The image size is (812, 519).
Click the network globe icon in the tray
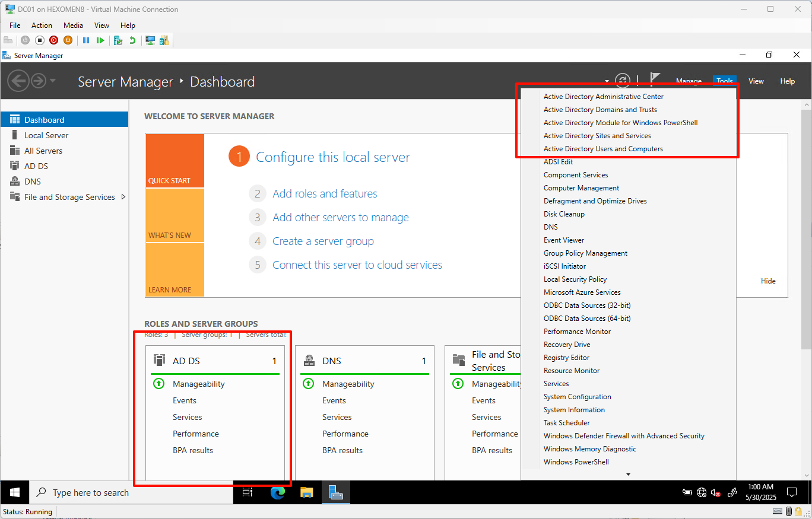[x=702, y=492]
